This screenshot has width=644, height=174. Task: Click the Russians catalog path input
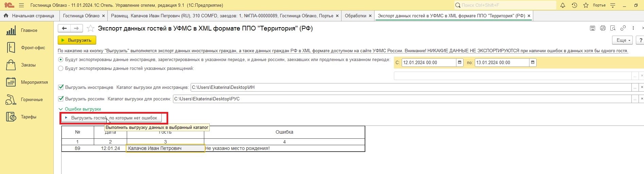pyautogui.click(x=402, y=99)
